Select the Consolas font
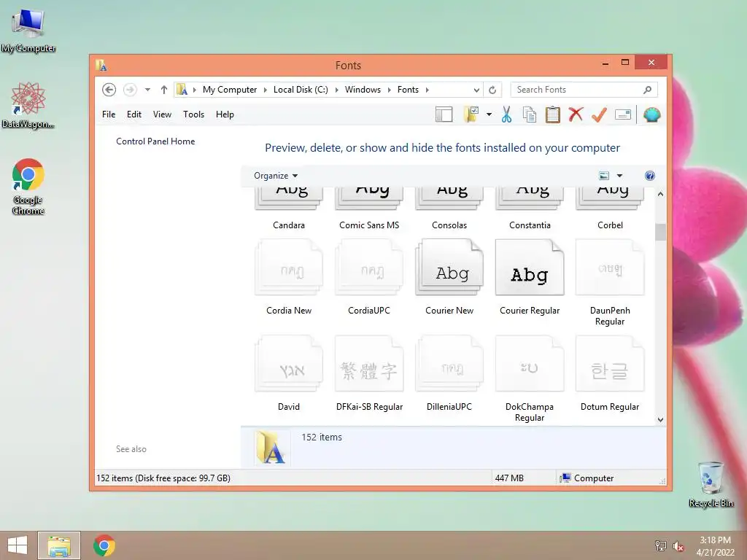This screenshot has height=560, width=747. (449, 208)
